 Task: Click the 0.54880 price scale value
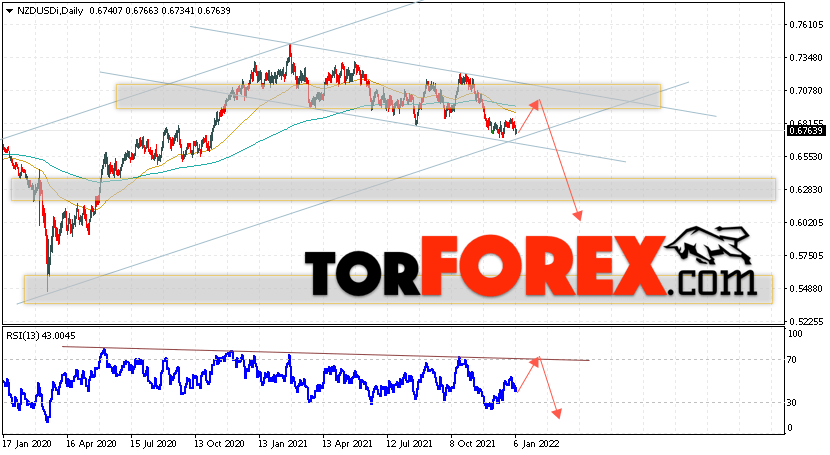coord(806,289)
